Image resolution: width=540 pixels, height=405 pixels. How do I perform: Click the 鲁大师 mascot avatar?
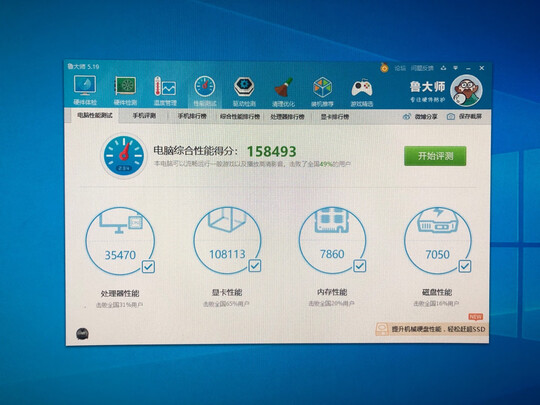[x=466, y=91]
